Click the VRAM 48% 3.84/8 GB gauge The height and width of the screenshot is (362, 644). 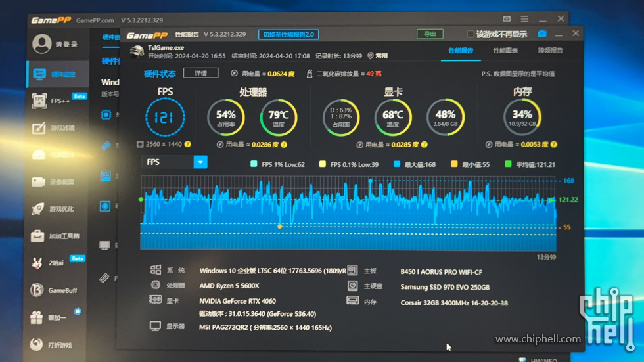coord(446,118)
